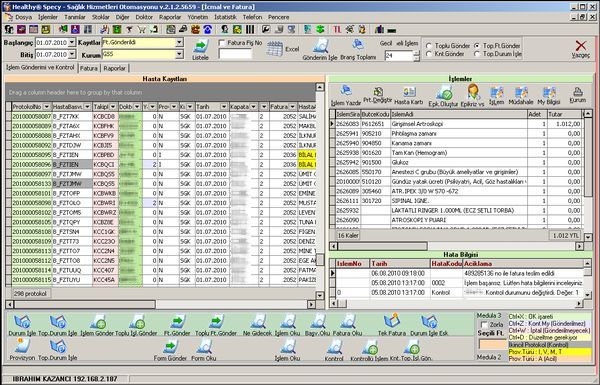
Task: Open the Başlangıç date dropdown
Action: (x=72, y=42)
